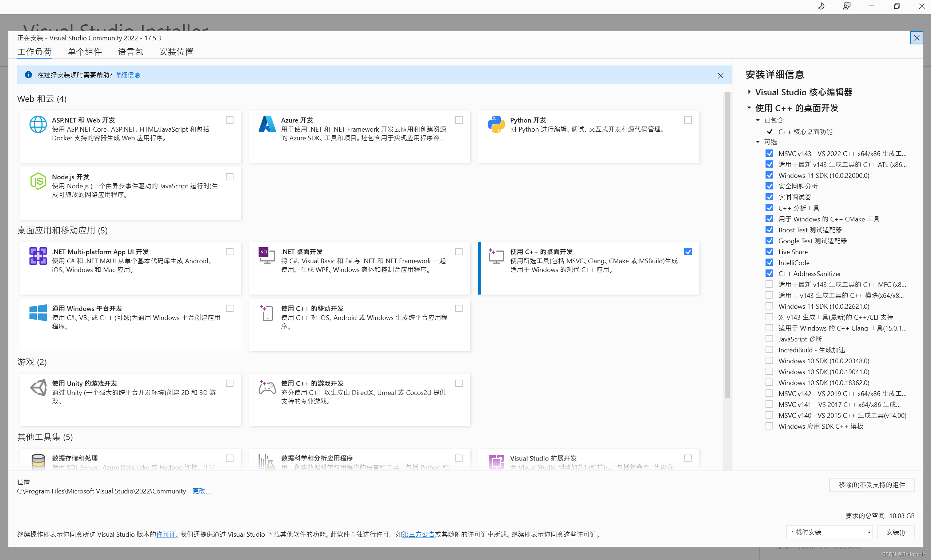Click the C++ desktop development monitor icon
This screenshot has width=931, height=560.
pos(496,256)
